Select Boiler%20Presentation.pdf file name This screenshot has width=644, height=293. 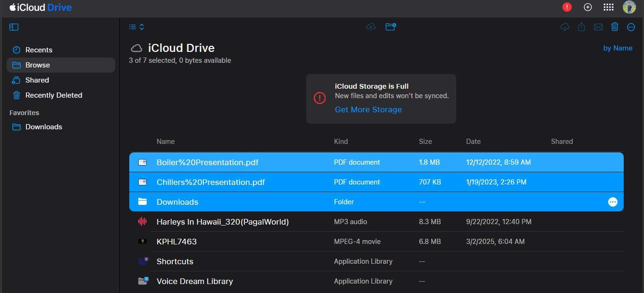[208, 162]
